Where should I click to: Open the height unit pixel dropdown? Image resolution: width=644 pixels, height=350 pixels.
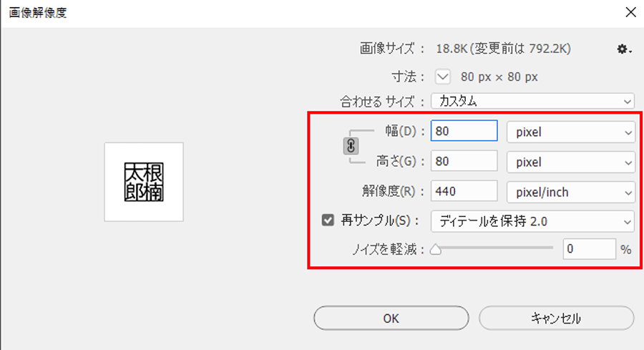(x=570, y=162)
